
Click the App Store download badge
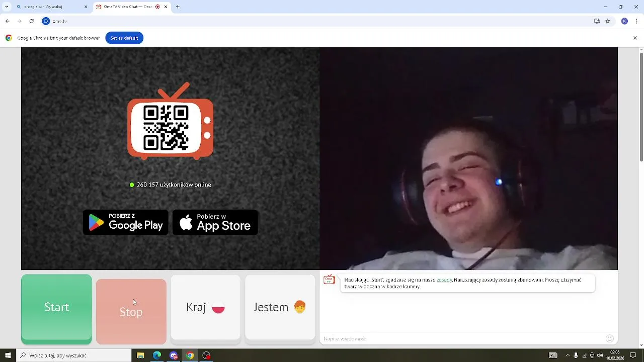(x=215, y=222)
